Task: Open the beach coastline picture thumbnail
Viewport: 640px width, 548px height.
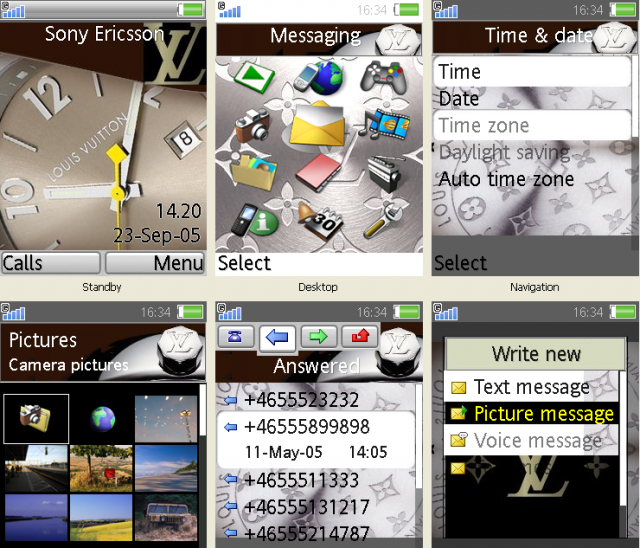Action: tap(166, 468)
